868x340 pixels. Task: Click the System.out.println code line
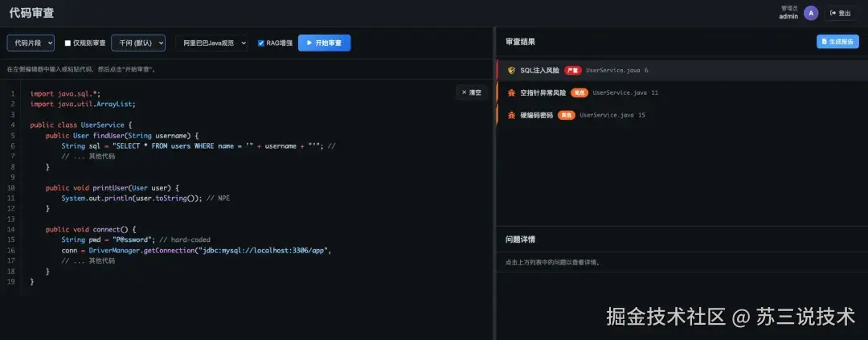coord(145,199)
